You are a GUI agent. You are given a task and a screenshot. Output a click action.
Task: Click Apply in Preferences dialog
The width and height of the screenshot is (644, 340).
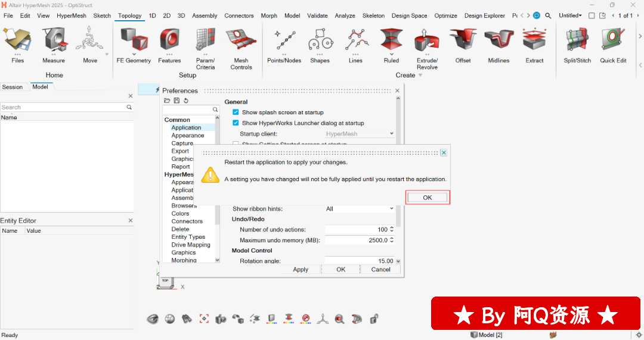(x=301, y=270)
